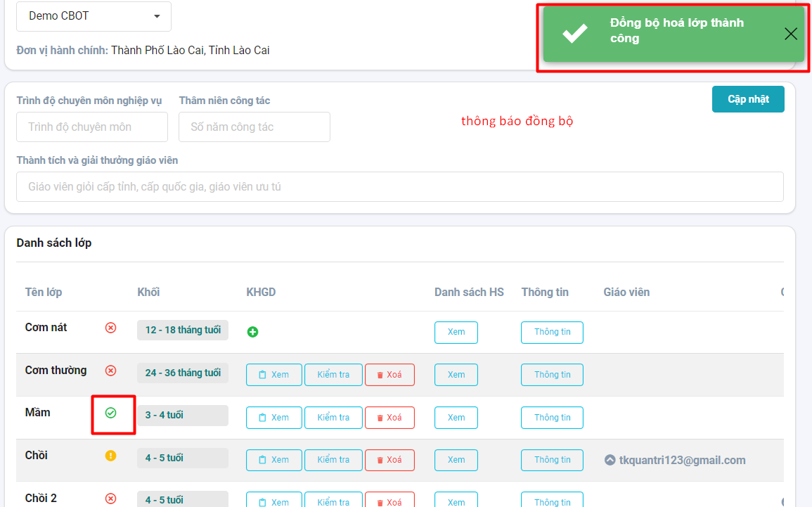View student list of Cơm nát

point(456,333)
